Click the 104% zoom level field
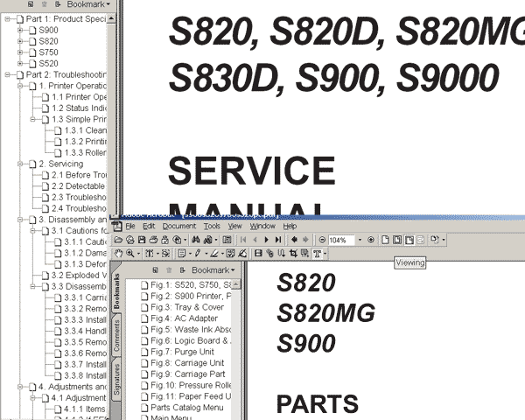 341,240
